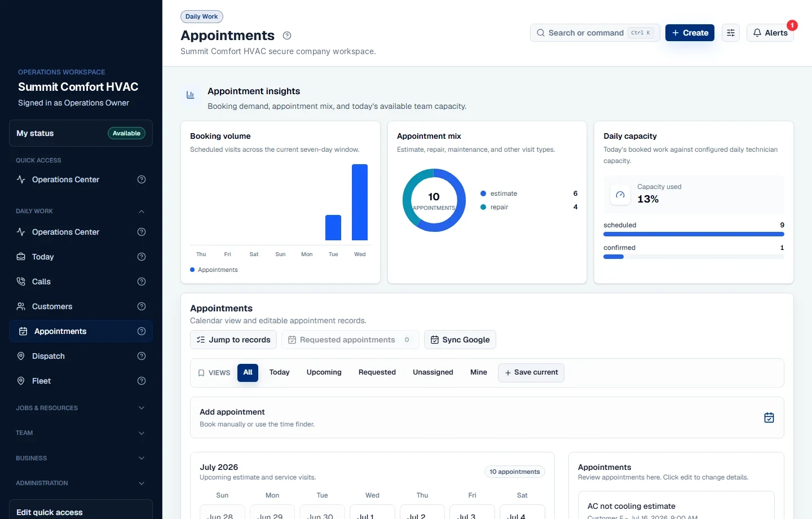Toggle Available status badge
Viewport: 812px width, 519px height.
126,133
